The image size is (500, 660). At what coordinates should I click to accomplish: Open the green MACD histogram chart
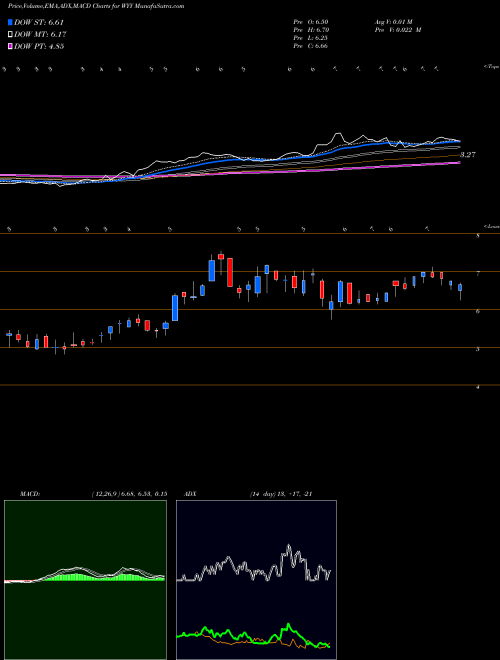pyautogui.click(x=85, y=580)
